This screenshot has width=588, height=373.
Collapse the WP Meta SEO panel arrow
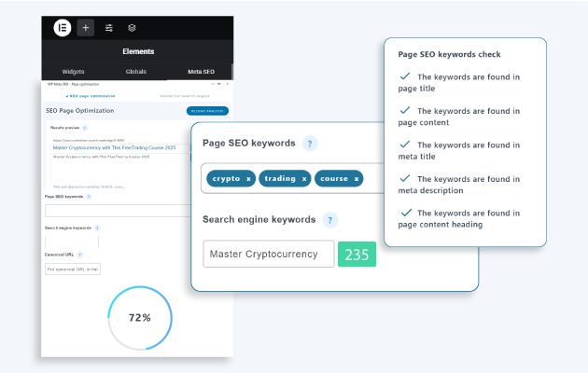pyautogui.click(x=213, y=84)
